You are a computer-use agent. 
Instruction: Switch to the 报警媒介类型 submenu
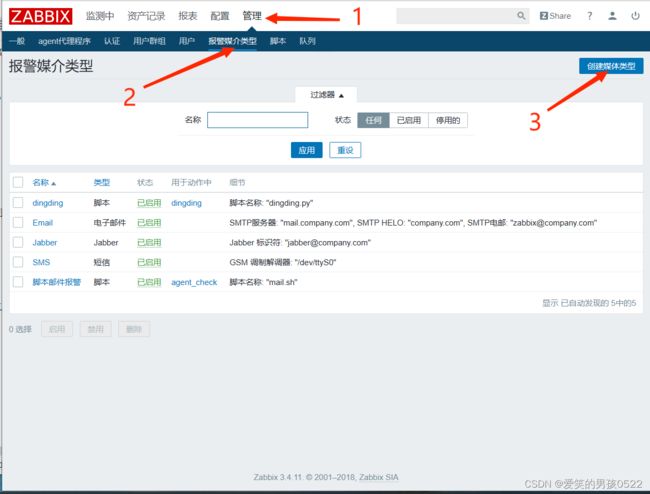point(233,41)
